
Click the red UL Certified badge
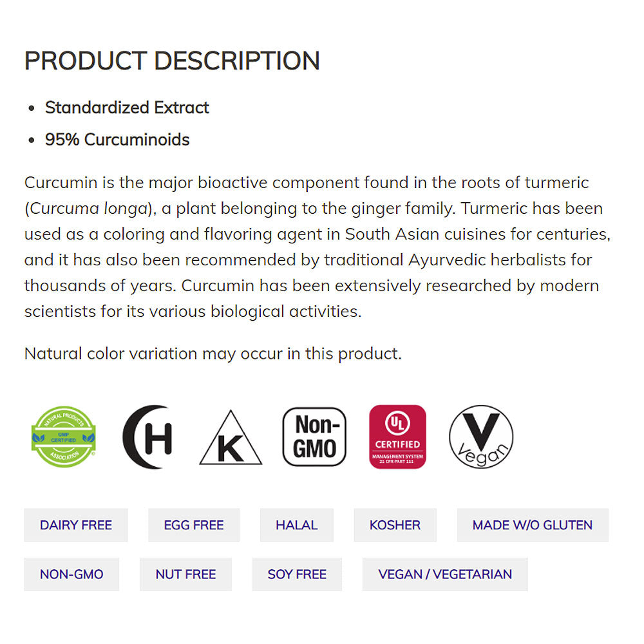pyautogui.click(x=397, y=436)
